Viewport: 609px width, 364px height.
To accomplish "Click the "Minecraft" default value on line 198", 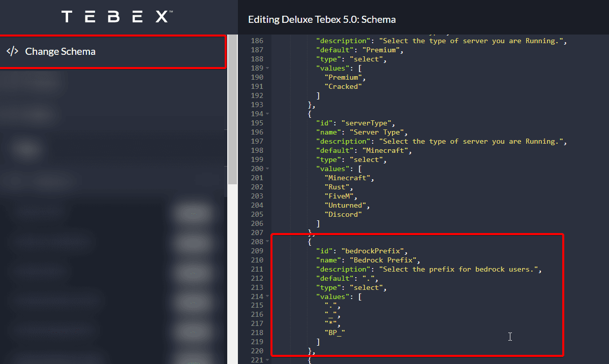I will tap(385, 151).
